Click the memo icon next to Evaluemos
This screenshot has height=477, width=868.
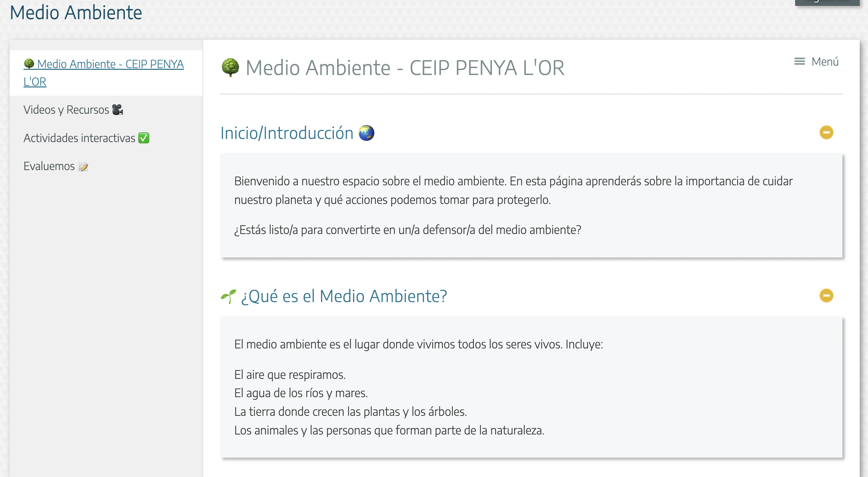pyautogui.click(x=83, y=166)
